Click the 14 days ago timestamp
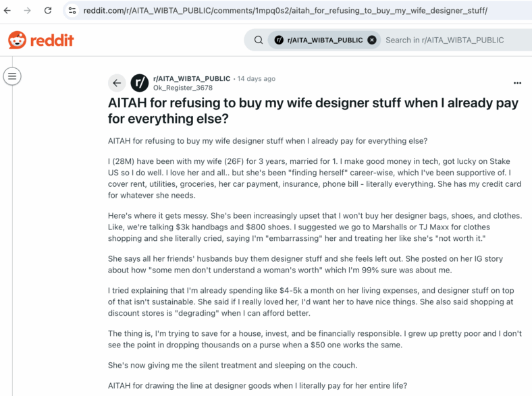The height and width of the screenshot is (396, 532). tap(256, 79)
